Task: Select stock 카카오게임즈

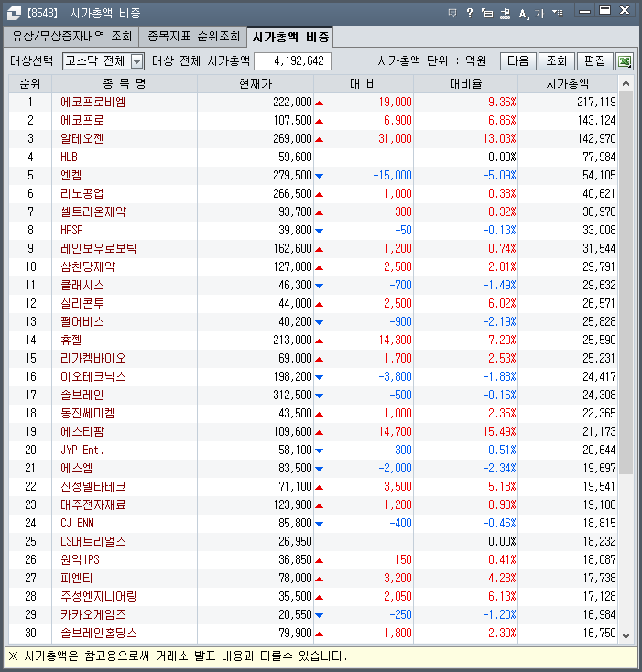Action: (x=93, y=615)
